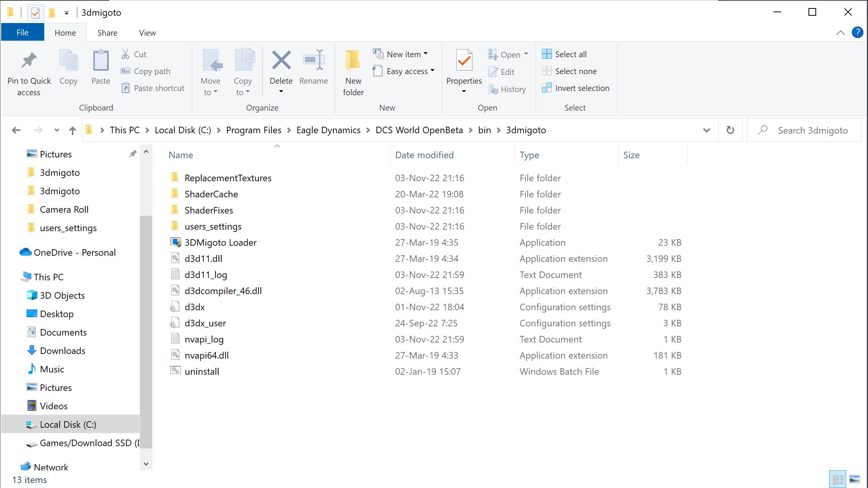Click the bin breadcrumb in address bar
Viewport: 868px width, 488px height.
tap(484, 130)
